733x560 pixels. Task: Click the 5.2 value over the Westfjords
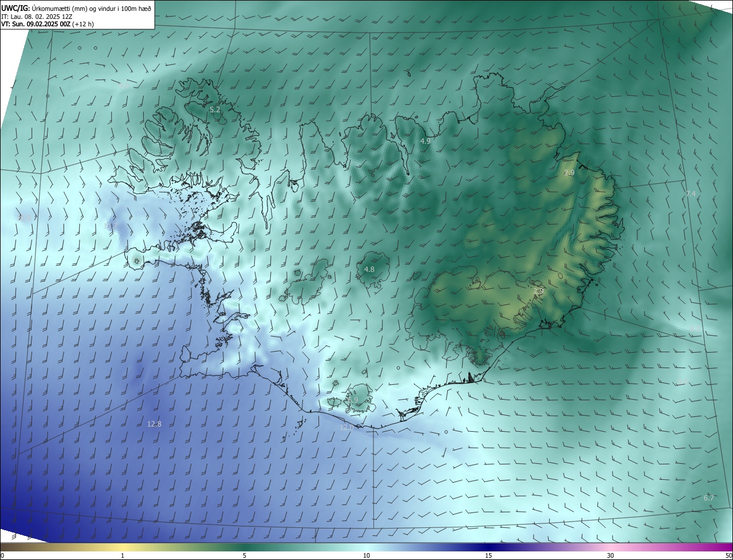(215, 109)
